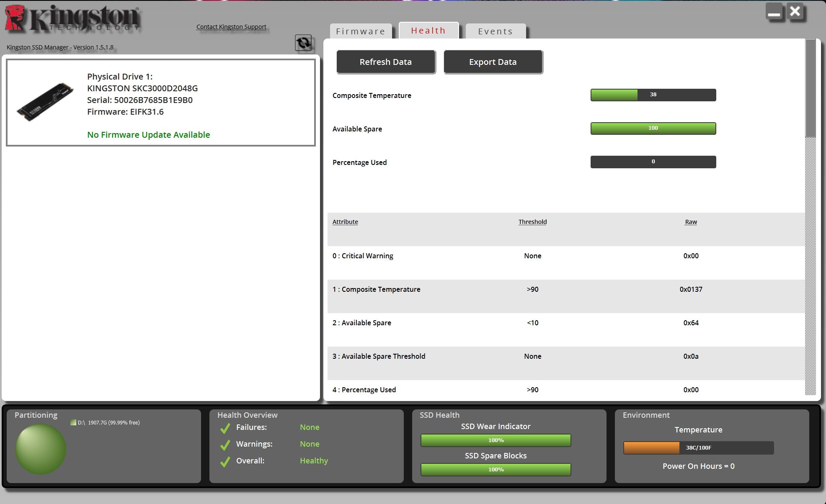Screen dimensions: 826x504
Task: Click the Threshold column header
Action: [x=532, y=222]
